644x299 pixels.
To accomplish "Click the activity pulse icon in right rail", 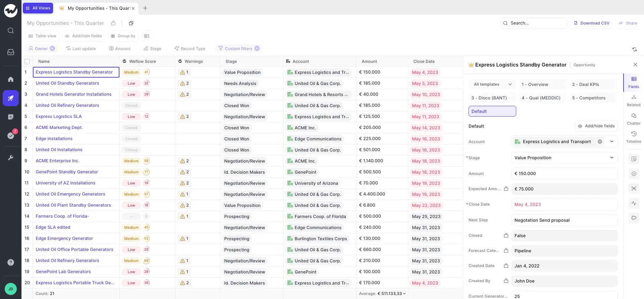I will [x=634, y=203].
